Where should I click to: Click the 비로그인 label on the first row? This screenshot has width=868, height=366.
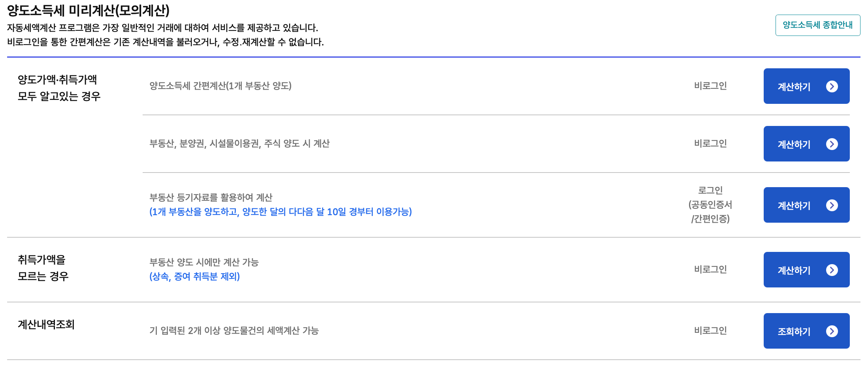tap(710, 86)
